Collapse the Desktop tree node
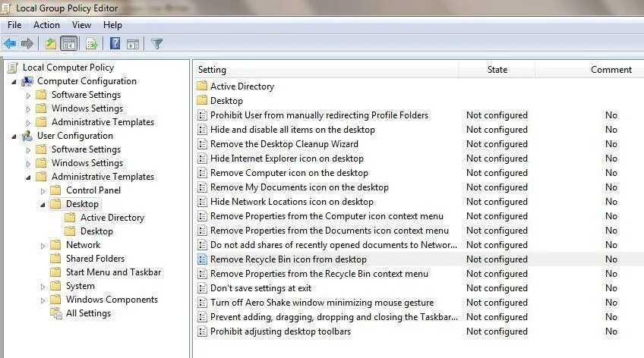This screenshot has height=358, width=644. coord(43,205)
